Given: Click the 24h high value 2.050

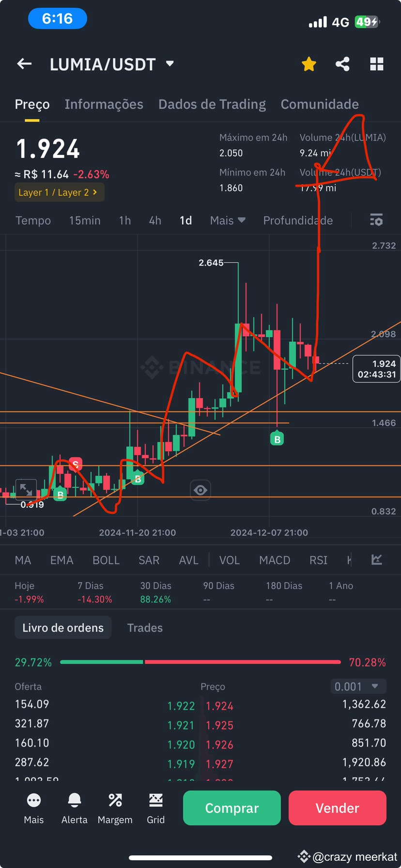Looking at the screenshot, I should pos(231,153).
